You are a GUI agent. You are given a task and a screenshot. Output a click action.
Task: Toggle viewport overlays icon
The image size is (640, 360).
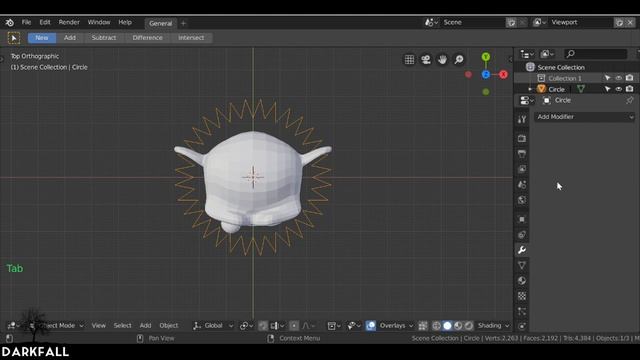point(371,326)
